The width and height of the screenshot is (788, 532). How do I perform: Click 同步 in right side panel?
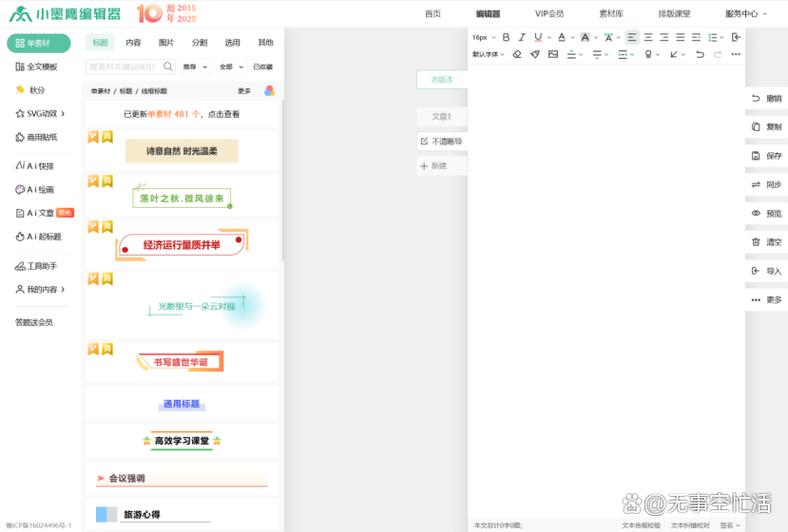(x=766, y=185)
